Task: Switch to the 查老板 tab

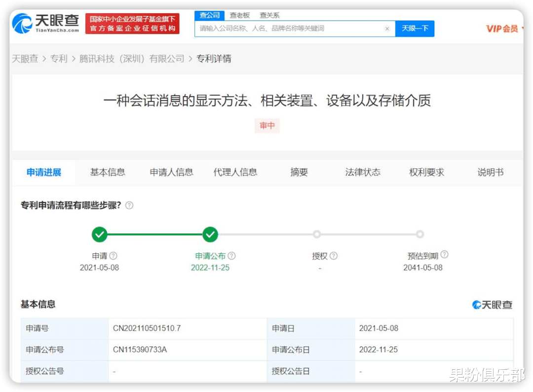Action: point(240,15)
